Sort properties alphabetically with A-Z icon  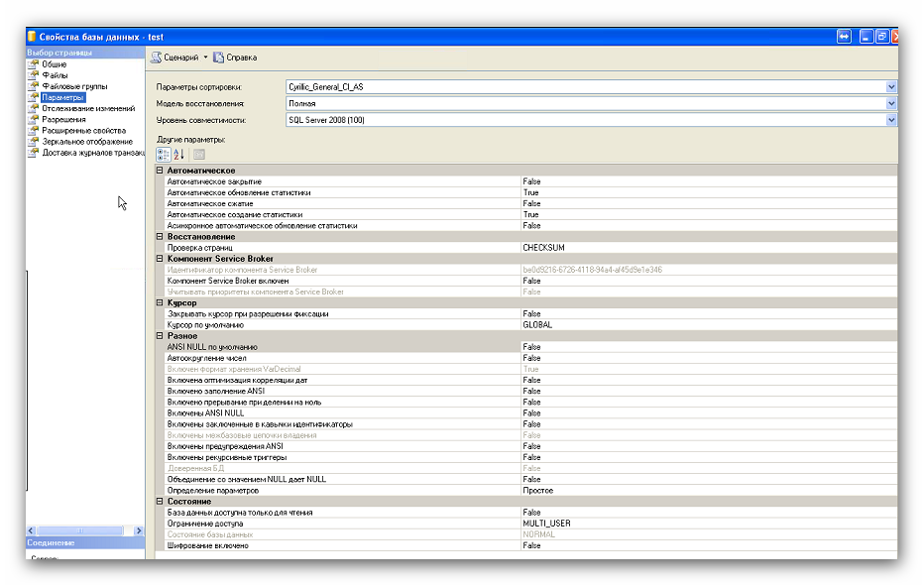point(179,155)
